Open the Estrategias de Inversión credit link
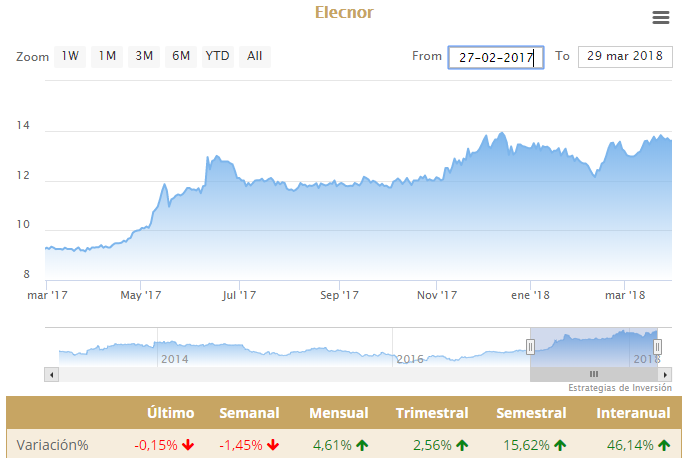The image size is (691, 458). (x=620, y=388)
